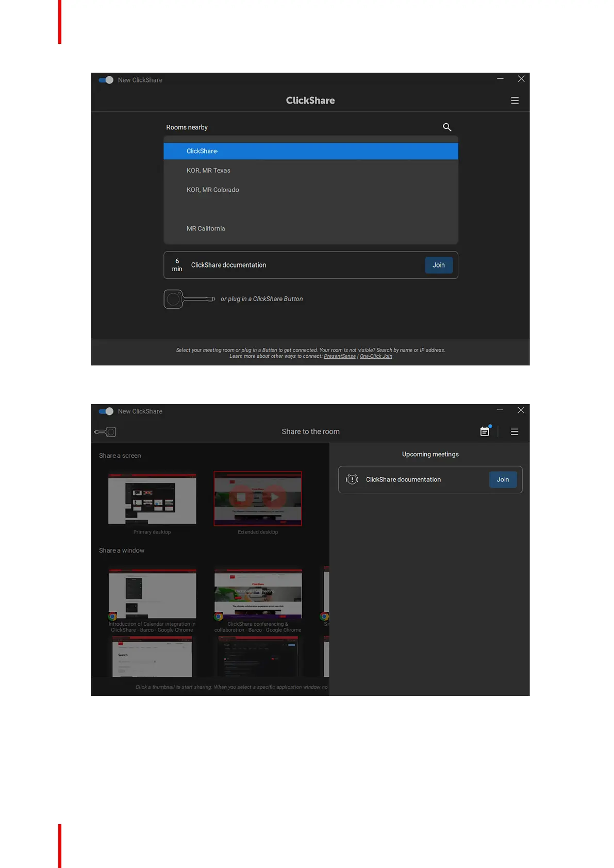
Task: Share Introduction of Calendar integration Chrome window
Action: pos(152,594)
